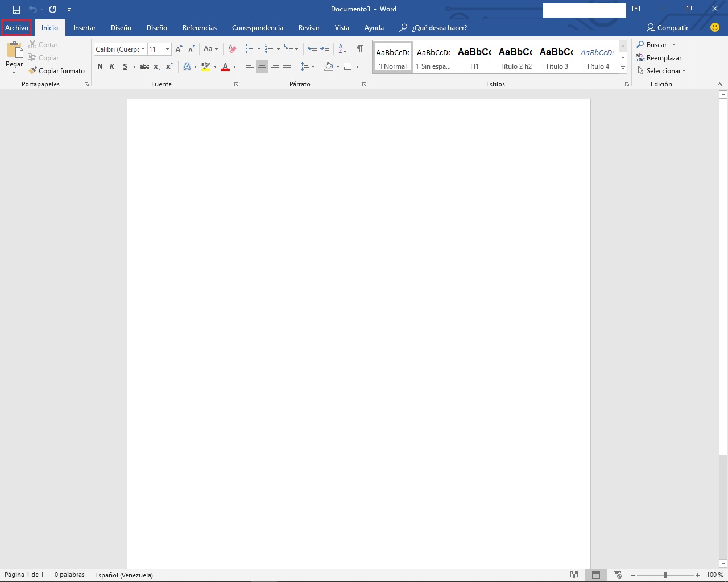This screenshot has height=582, width=728.
Task: Apply numbered list formatting
Action: [x=269, y=49]
